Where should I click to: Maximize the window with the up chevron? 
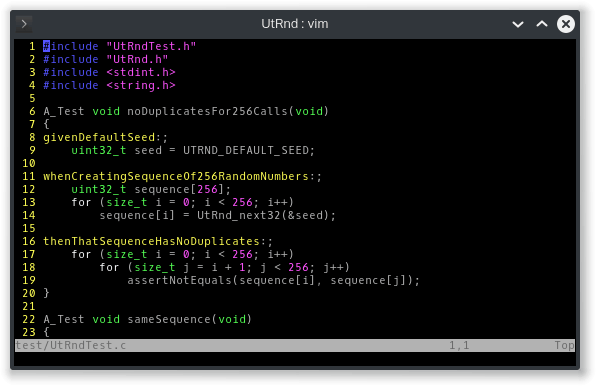pos(542,24)
